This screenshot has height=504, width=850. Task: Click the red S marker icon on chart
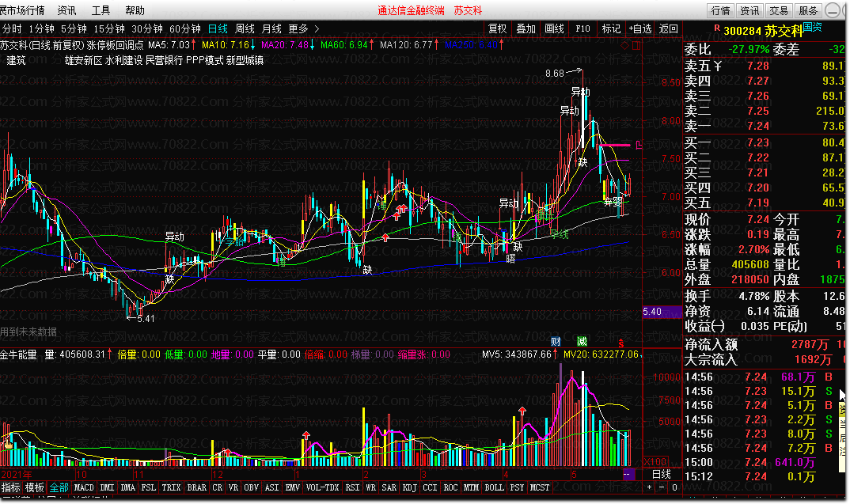(620, 343)
